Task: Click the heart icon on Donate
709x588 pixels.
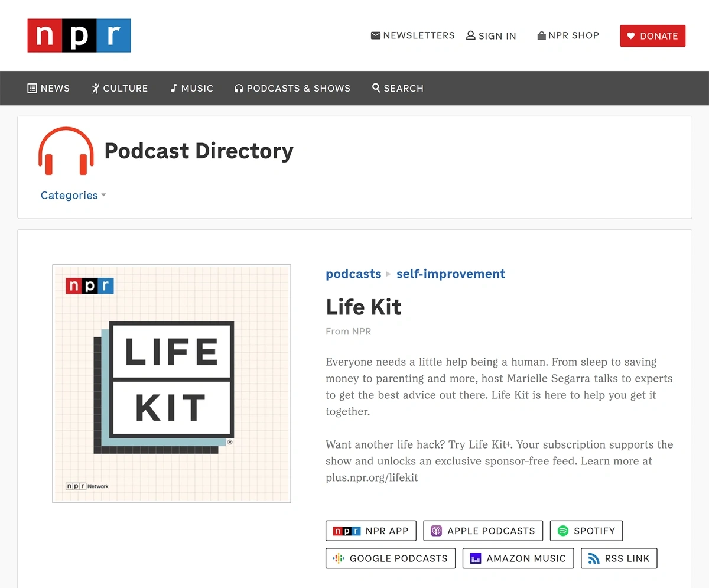Action: tap(631, 36)
